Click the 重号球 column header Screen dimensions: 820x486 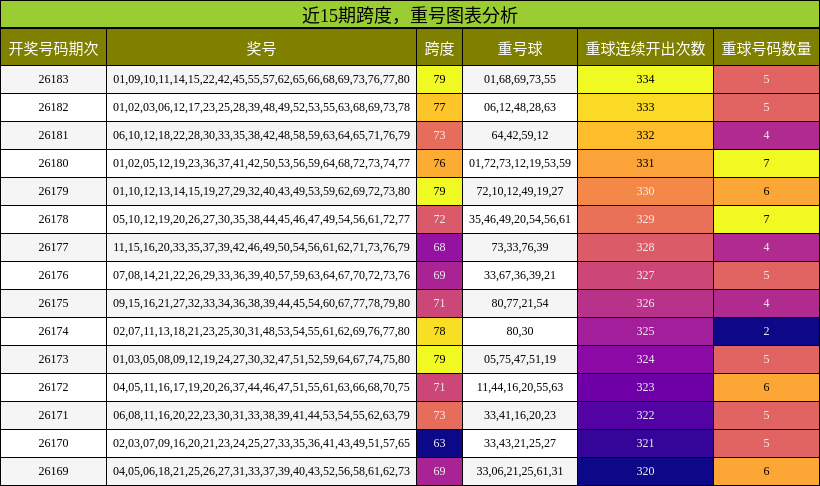coord(520,48)
